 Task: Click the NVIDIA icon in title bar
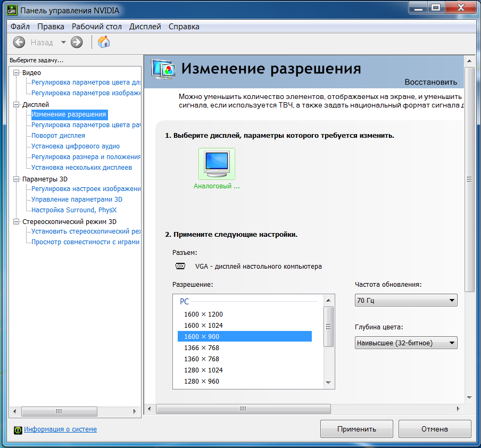tap(12, 10)
